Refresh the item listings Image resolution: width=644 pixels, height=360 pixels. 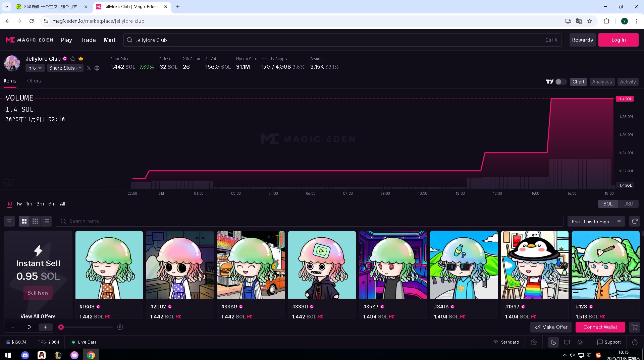tap(634, 221)
